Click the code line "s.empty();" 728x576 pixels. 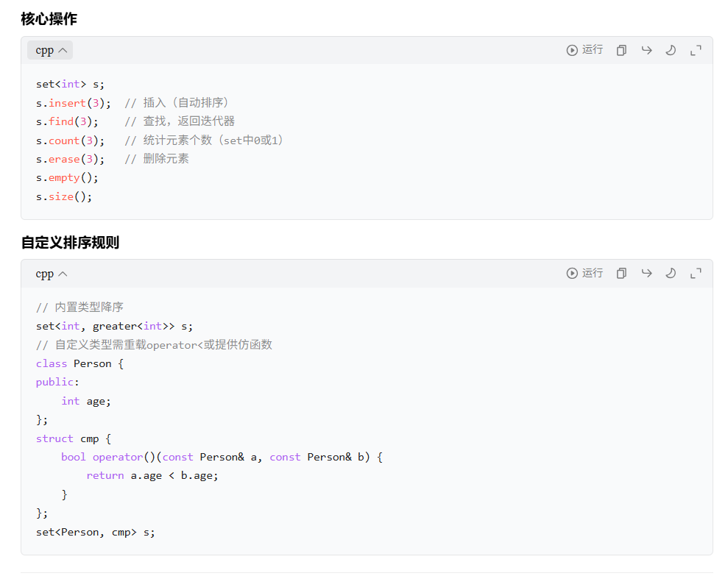click(67, 178)
